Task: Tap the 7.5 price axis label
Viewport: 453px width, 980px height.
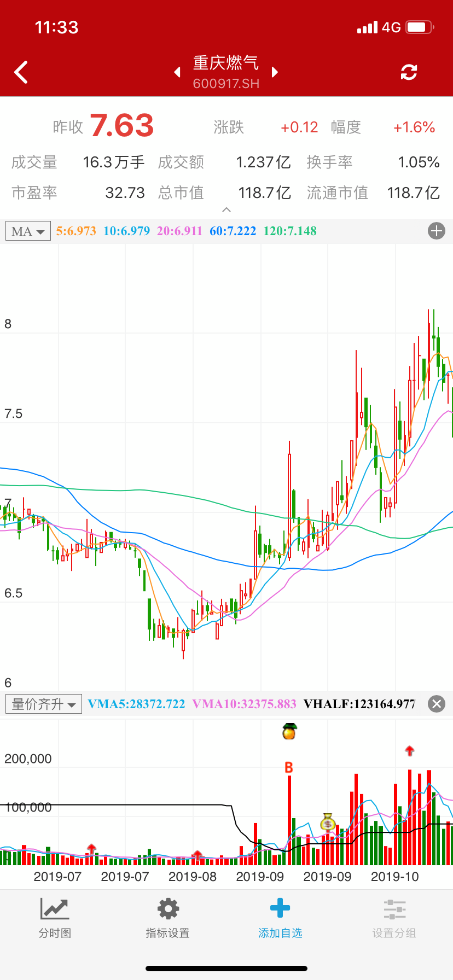Action: [x=14, y=413]
